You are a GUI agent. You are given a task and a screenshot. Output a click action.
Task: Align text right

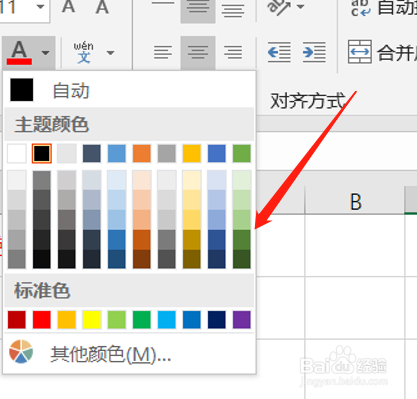(233, 52)
